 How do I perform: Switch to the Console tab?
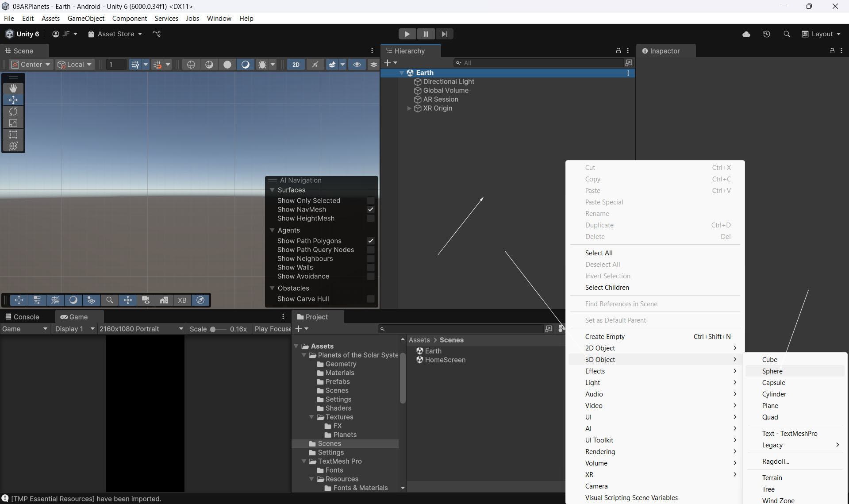coord(22,317)
